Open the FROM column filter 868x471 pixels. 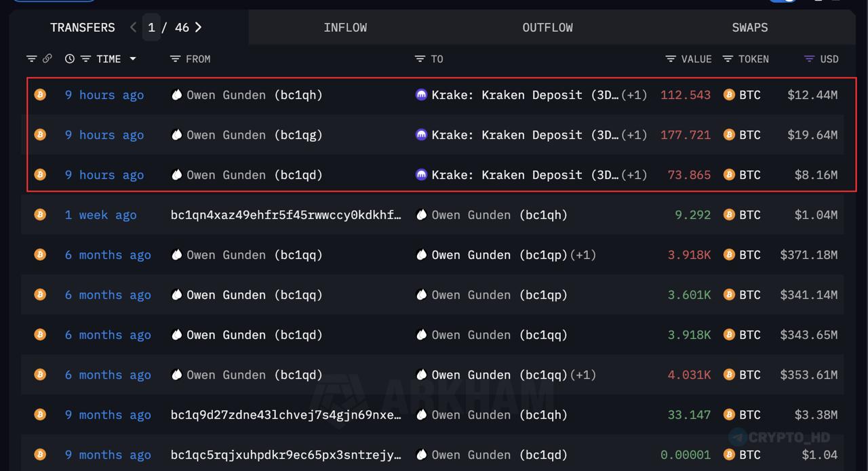[175, 59]
